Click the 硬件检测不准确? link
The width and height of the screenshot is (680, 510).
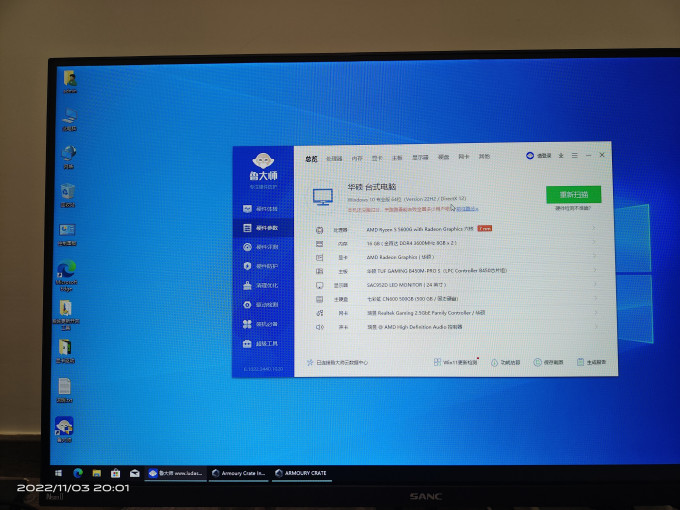tap(573, 208)
